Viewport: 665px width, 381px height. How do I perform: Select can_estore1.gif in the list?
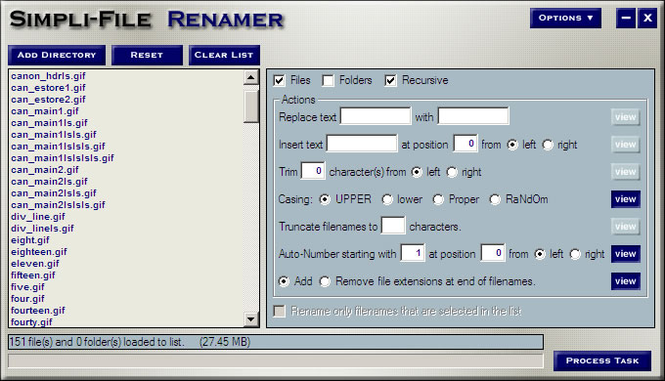tap(48, 88)
